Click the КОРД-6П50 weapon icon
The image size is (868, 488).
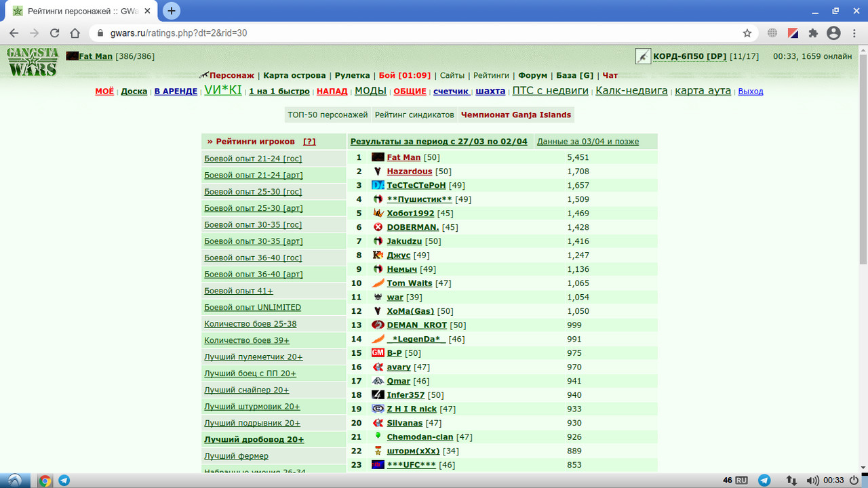point(643,56)
